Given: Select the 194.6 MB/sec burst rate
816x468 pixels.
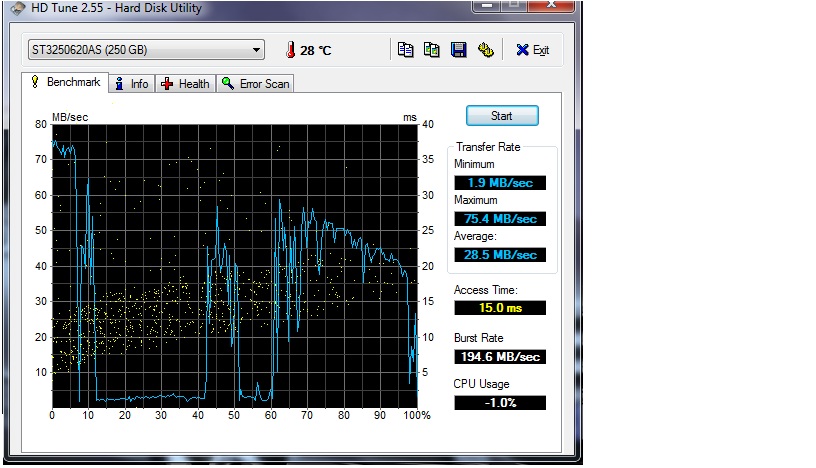Looking at the screenshot, I should tap(500, 357).
